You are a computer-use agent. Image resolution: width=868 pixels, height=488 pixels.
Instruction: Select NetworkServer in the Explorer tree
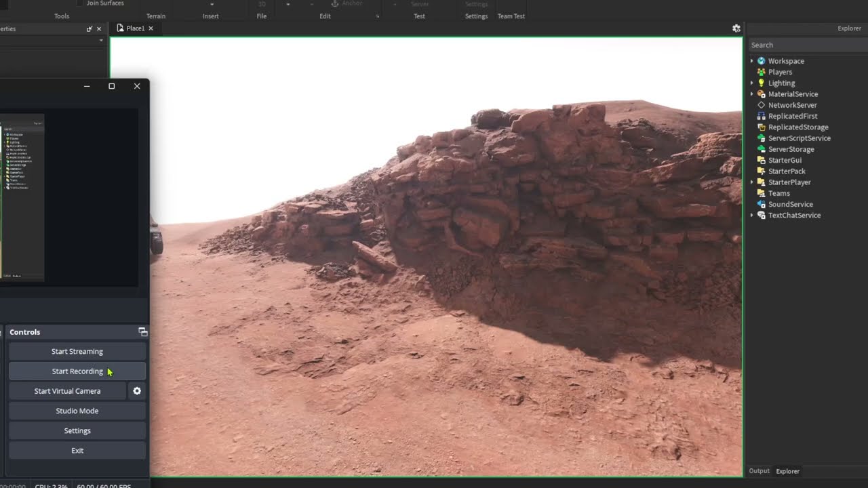pyautogui.click(x=792, y=105)
